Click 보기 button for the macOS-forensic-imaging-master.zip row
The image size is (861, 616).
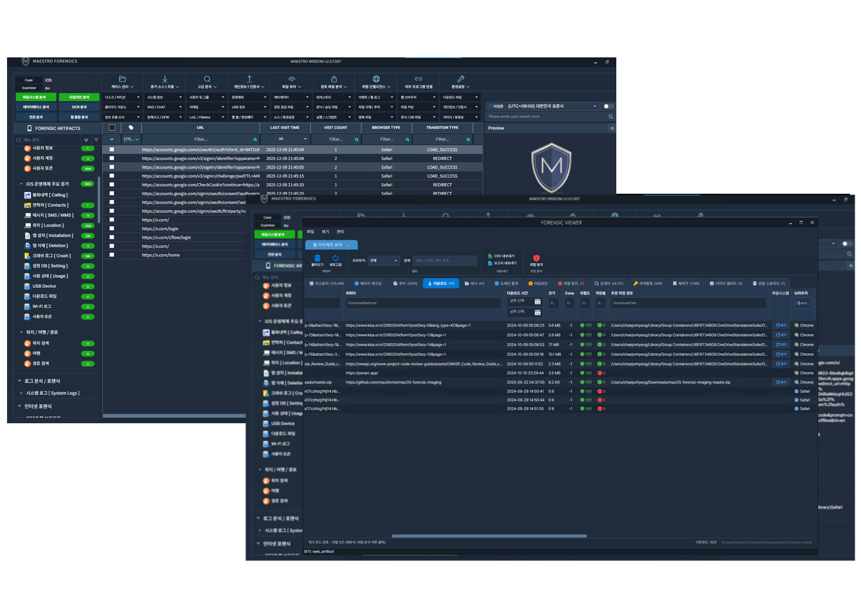tap(781, 382)
